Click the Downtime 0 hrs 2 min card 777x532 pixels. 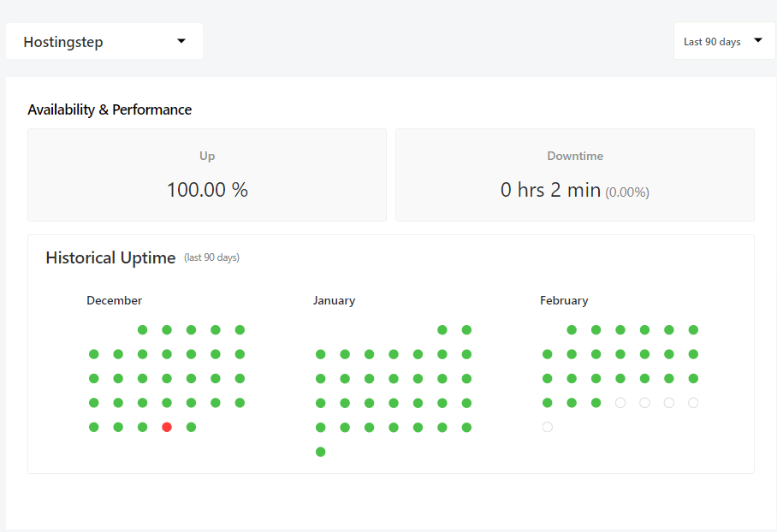(x=575, y=174)
